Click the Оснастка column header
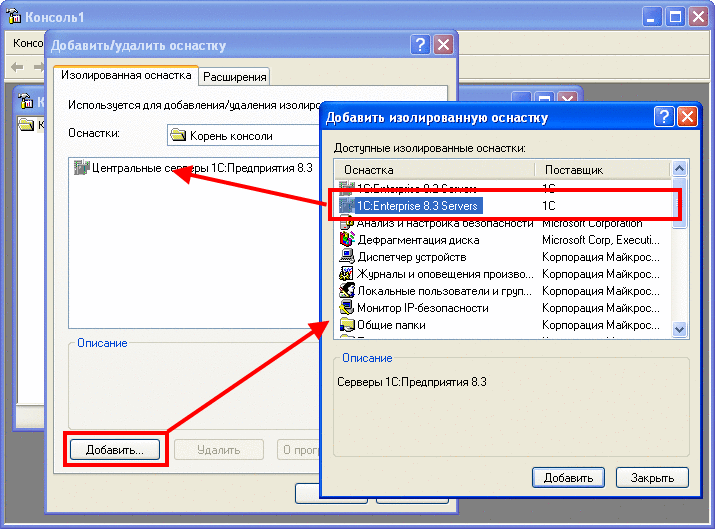 (435, 170)
